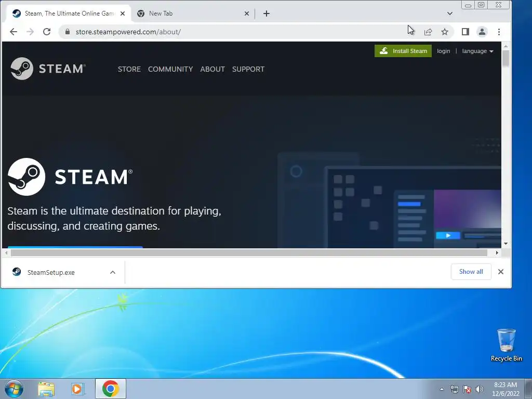Expand the language dropdown

[478, 51]
